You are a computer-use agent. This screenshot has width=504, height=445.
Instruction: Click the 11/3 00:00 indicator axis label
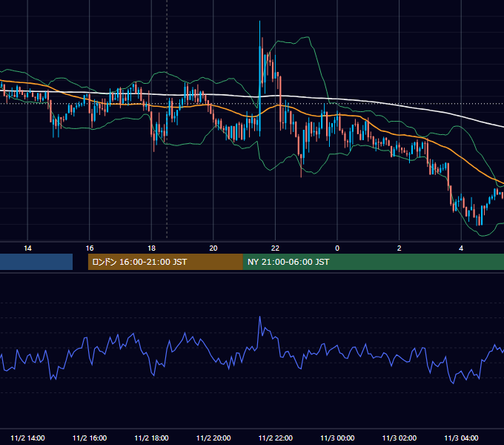tap(337, 438)
